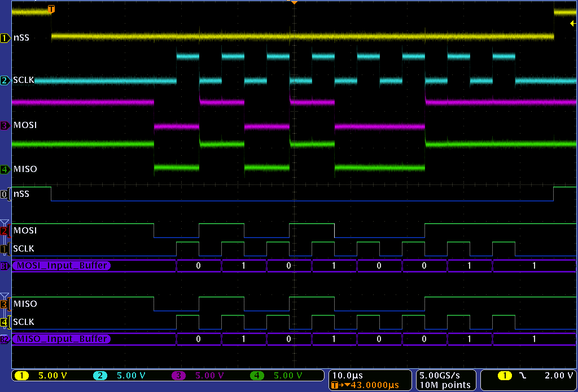Select the cyan channel 2 SCLK analog marker
This screenshot has height=392, width=578.
6,81
